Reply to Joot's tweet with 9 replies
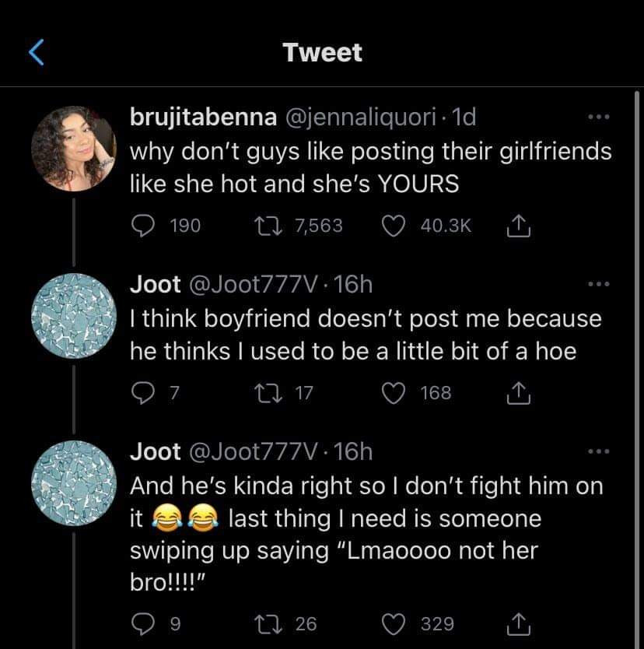Image resolution: width=644 pixels, height=649 pixels. click(x=142, y=623)
